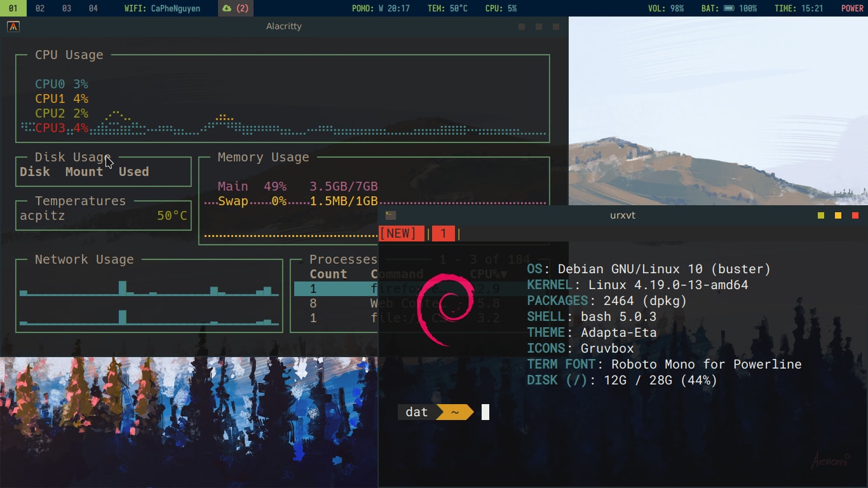Click the terminal cursor block in urxvt
Image resolution: width=868 pixels, height=488 pixels.
point(485,412)
